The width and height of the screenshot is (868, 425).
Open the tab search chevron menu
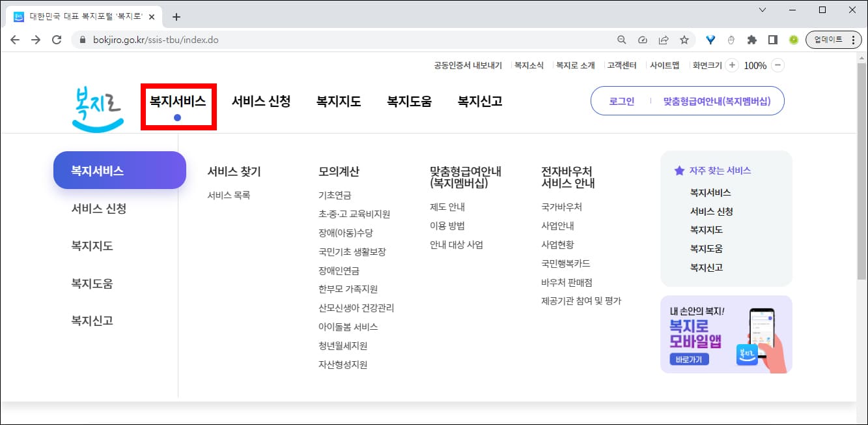coord(762,10)
